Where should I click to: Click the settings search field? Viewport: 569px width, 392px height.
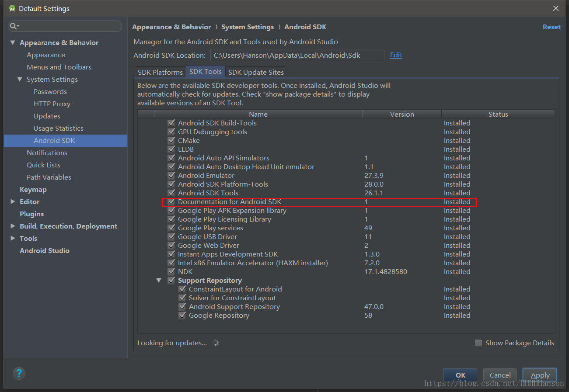[x=65, y=26]
